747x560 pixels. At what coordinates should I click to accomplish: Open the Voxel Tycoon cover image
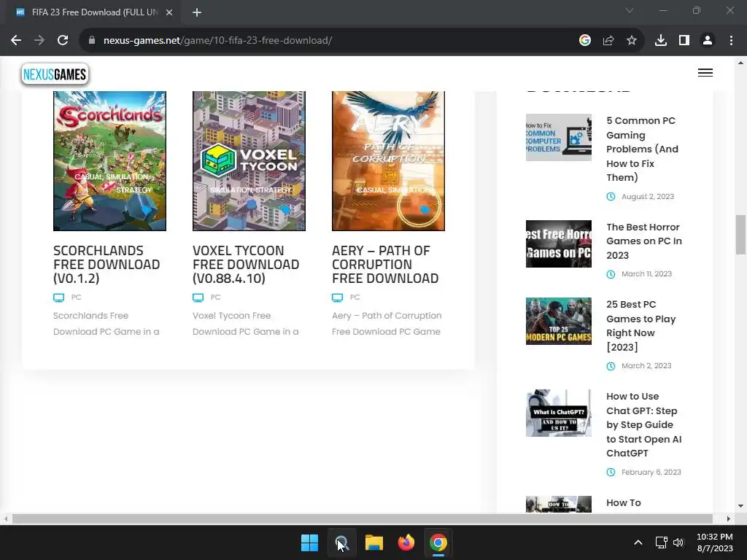(249, 161)
